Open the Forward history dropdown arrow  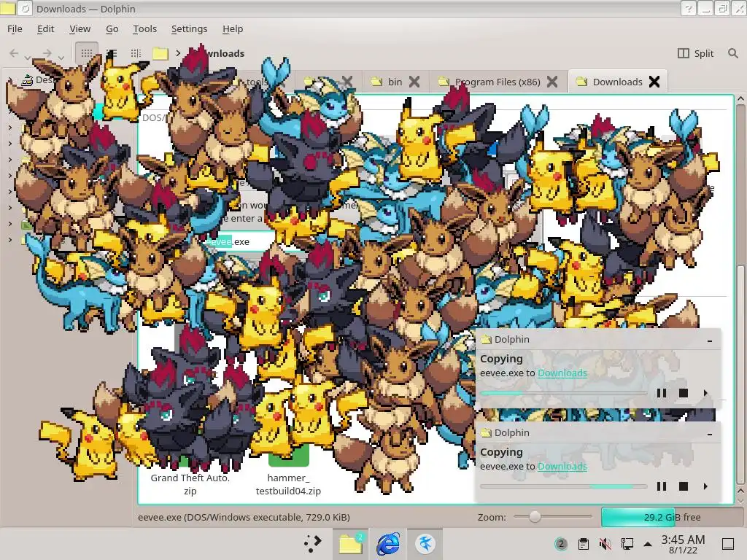click(61, 58)
